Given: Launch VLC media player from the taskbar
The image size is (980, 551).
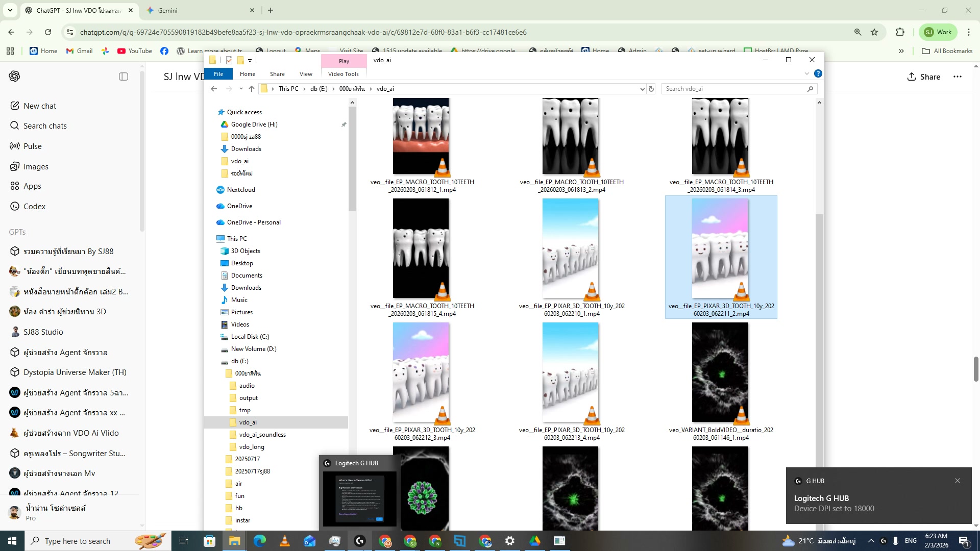Looking at the screenshot, I should coord(285,541).
